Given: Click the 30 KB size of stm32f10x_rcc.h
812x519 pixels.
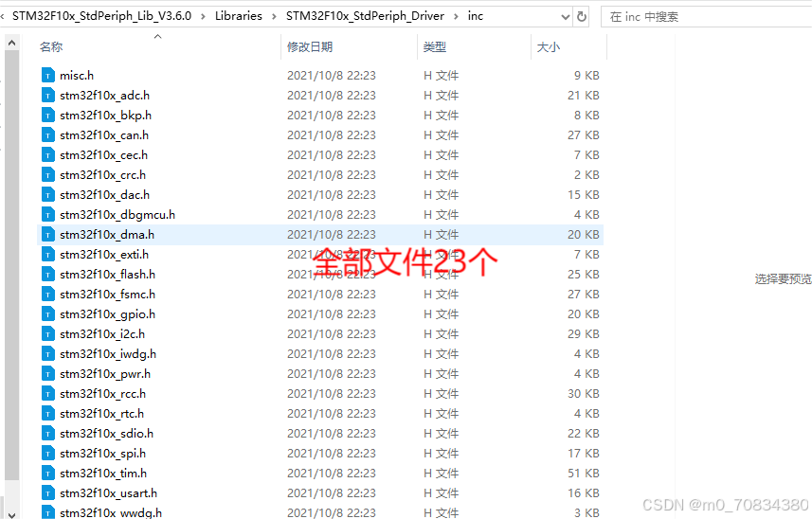Looking at the screenshot, I should pyautogui.click(x=583, y=394).
